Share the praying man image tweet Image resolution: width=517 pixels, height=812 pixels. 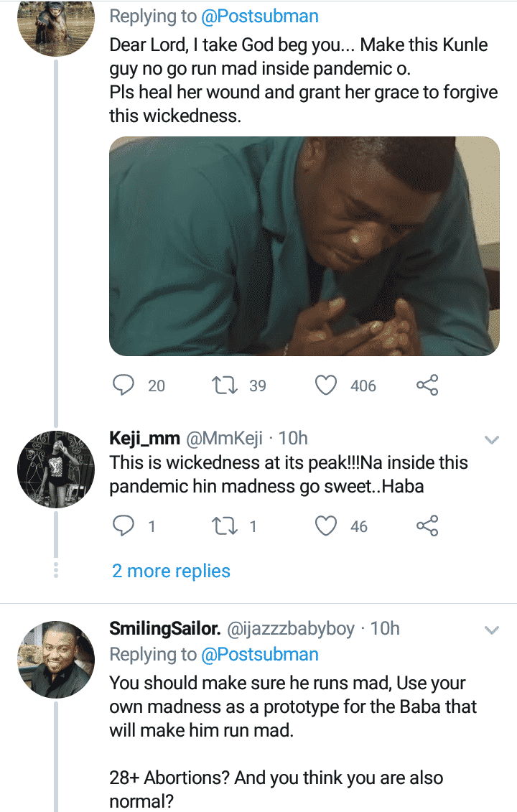point(427,386)
